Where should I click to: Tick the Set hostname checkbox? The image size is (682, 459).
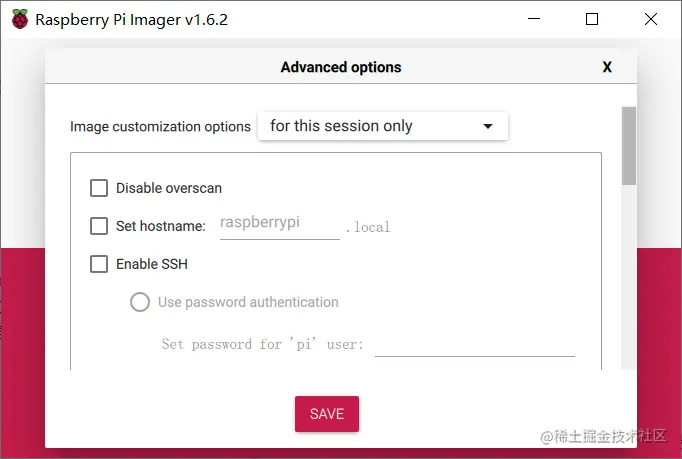tap(99, 226)
